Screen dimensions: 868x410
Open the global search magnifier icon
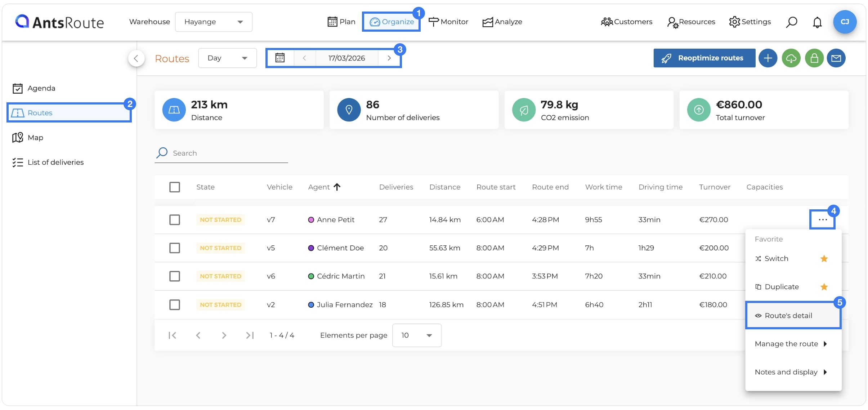click(791, 22)
